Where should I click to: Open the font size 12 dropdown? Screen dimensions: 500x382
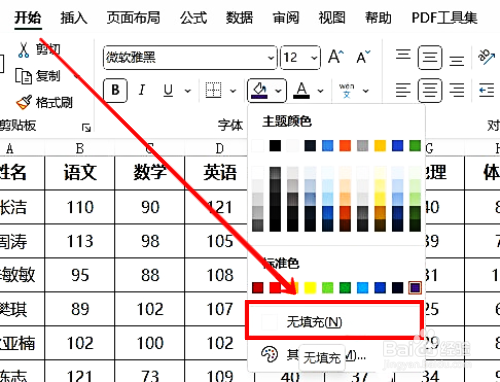point(314,58)
